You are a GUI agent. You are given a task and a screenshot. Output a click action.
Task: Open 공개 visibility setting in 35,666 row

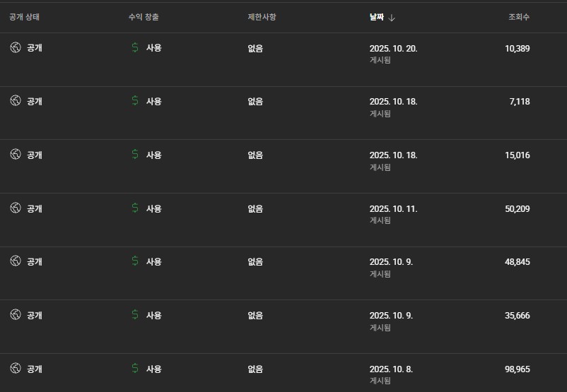(34, 316)
